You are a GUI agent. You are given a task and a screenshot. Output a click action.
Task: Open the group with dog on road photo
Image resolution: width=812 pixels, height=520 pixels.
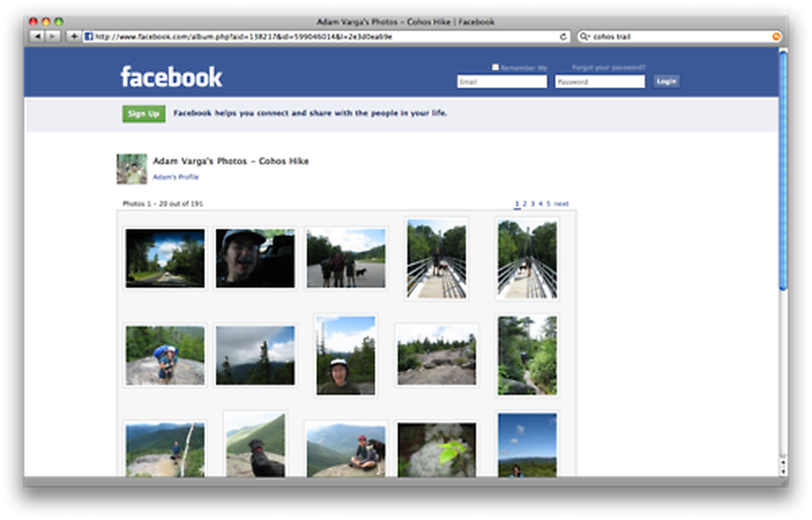coord(346,258)
